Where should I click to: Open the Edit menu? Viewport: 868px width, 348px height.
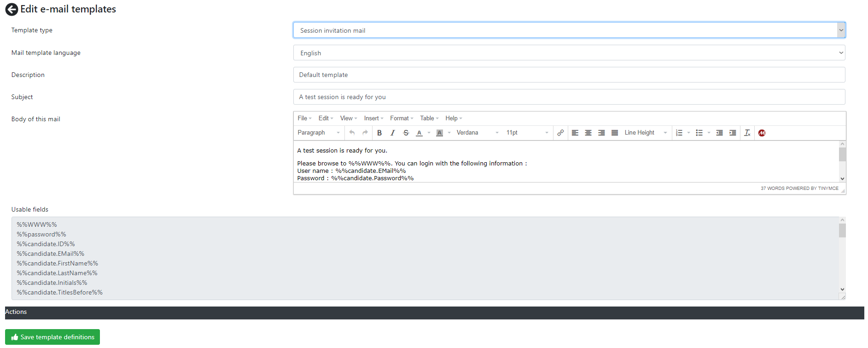(326, 118)
